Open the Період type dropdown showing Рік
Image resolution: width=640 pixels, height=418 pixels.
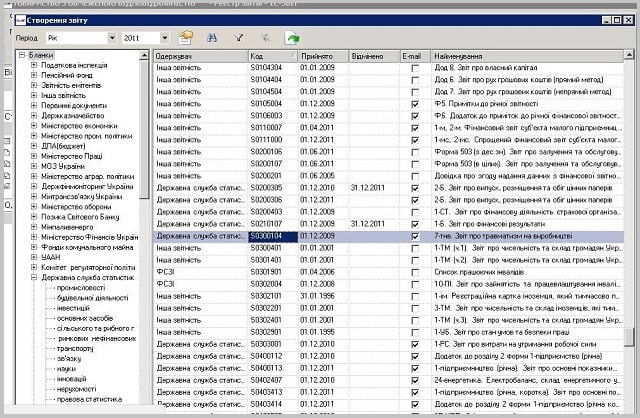click(x=110, y=38)
